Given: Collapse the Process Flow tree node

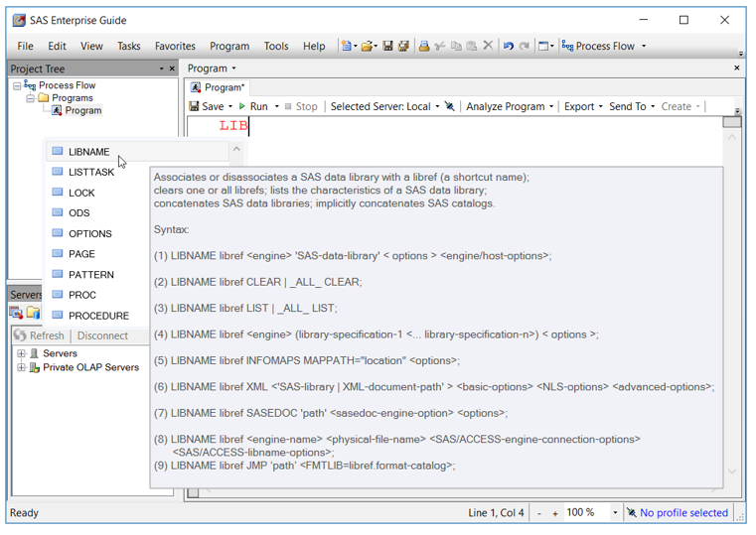Looking at the screenshot, I should point(17,86).
